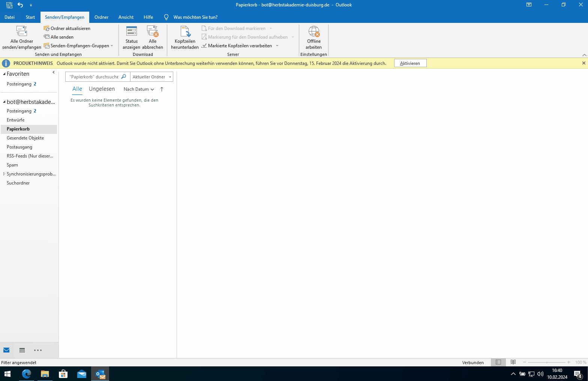588x381 pixels.
Task: Open Senden-Empfangen-Gruppen dropdown
Action: click(78, 46)
